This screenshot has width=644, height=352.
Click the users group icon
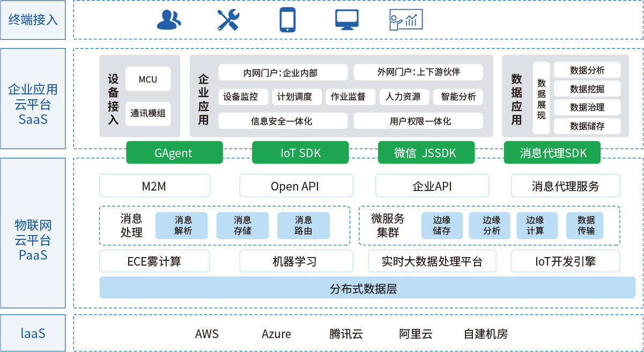[169, 20]
